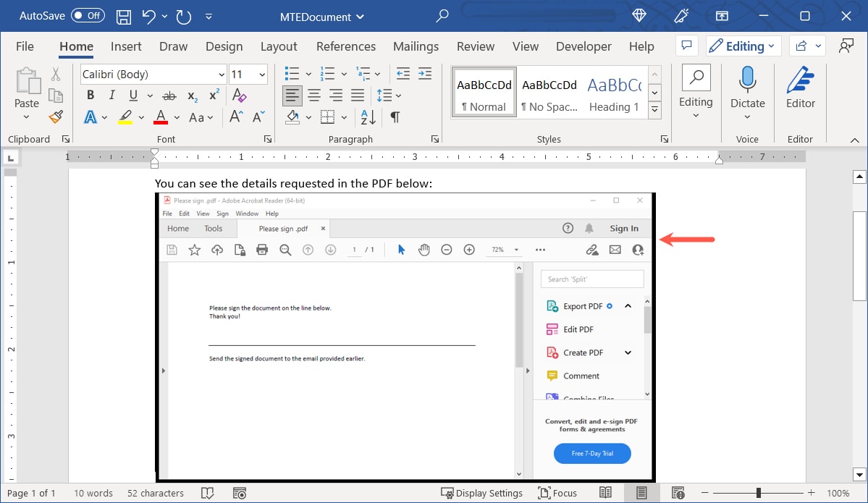Select the Format Painter tool
868x503 pixels.
pyautogui.click(x=56, y=117)
